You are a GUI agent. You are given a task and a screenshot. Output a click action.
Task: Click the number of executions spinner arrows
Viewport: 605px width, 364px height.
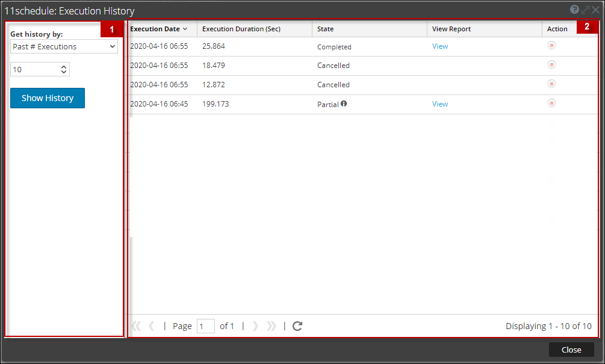64,70
